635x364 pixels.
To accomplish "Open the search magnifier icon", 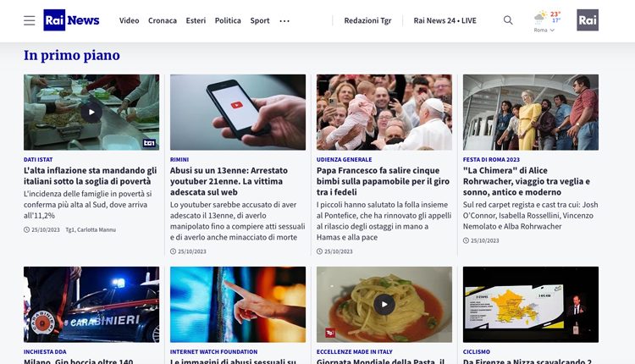I will tap(508, 20).
